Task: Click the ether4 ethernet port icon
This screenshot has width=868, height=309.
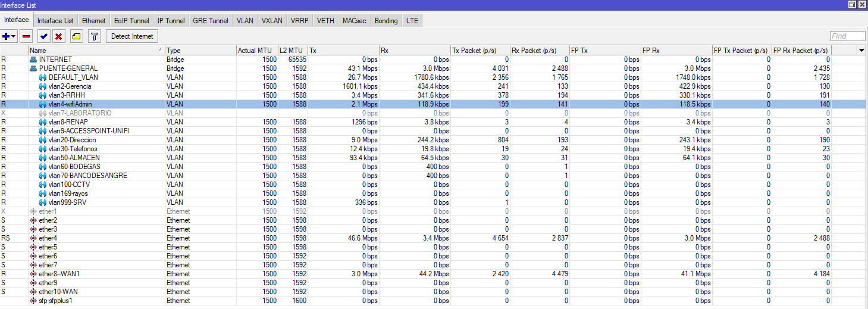Action: click(x=33, y=238)
